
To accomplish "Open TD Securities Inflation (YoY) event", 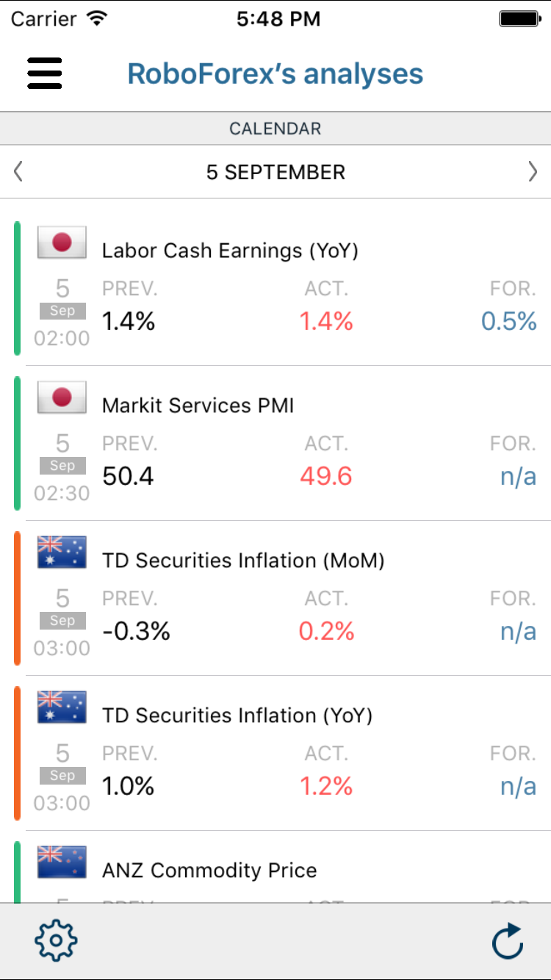I will tap(237, 716).
